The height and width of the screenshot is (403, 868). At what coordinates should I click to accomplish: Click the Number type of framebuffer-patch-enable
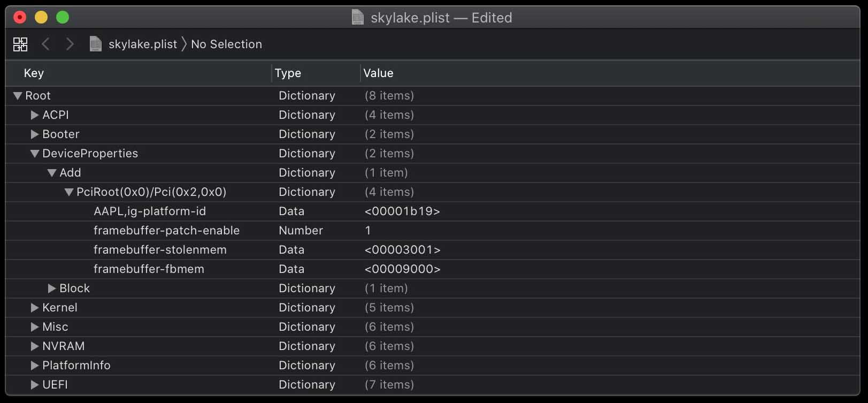click(301, 231)
